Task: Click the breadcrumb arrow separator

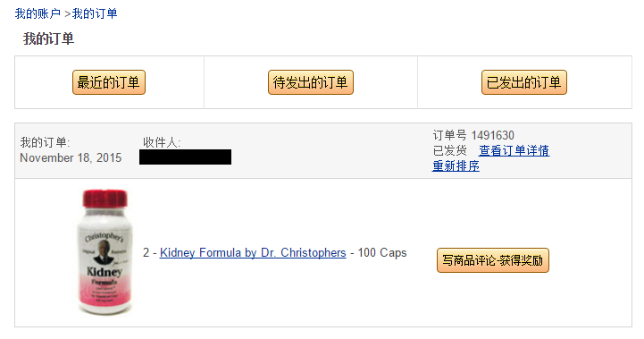Action: coord(67,14)
